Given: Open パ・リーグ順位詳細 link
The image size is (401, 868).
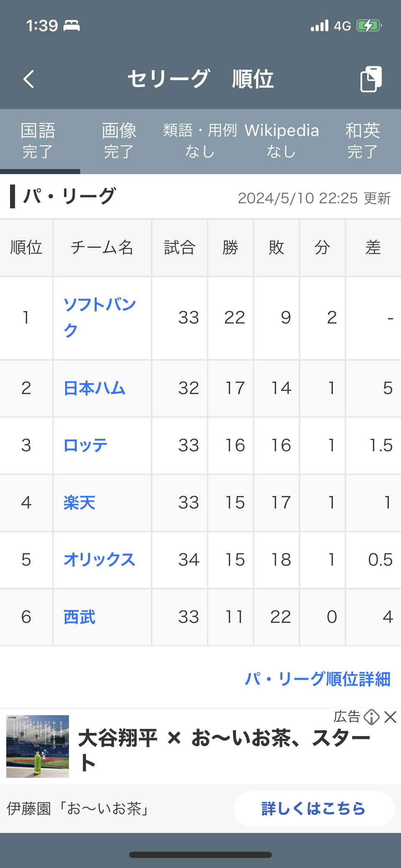Looking at the screenshot, I should click(x=317, y=679).
